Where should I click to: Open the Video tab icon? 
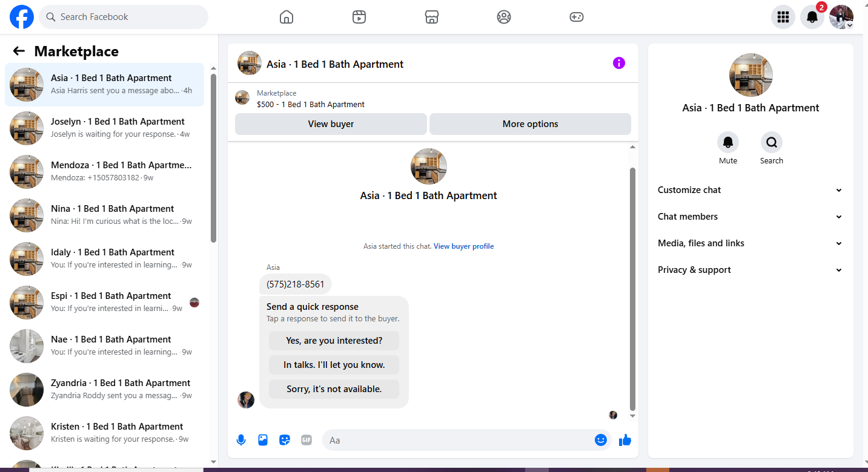[359, 17]
